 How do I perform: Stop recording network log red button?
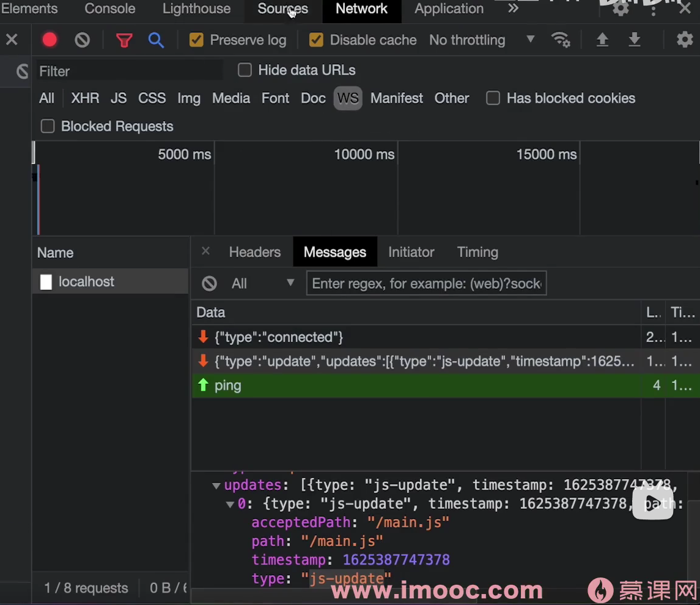pyautogui.click(x=50, y=40)
